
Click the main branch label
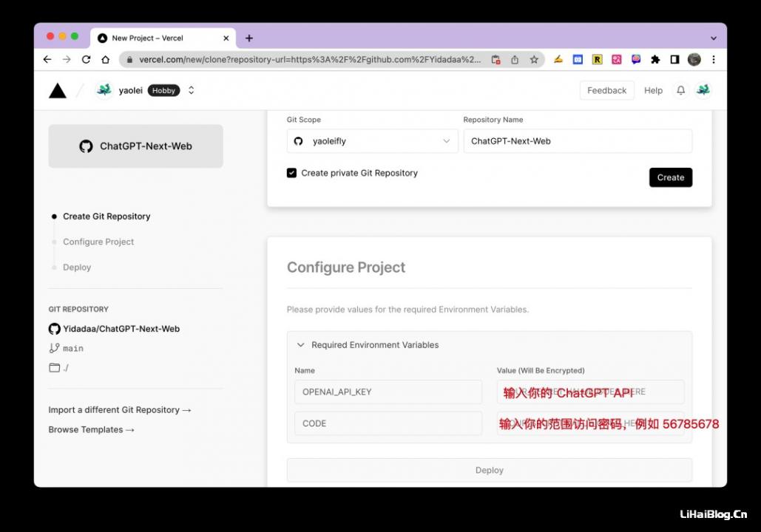point(72,348)
